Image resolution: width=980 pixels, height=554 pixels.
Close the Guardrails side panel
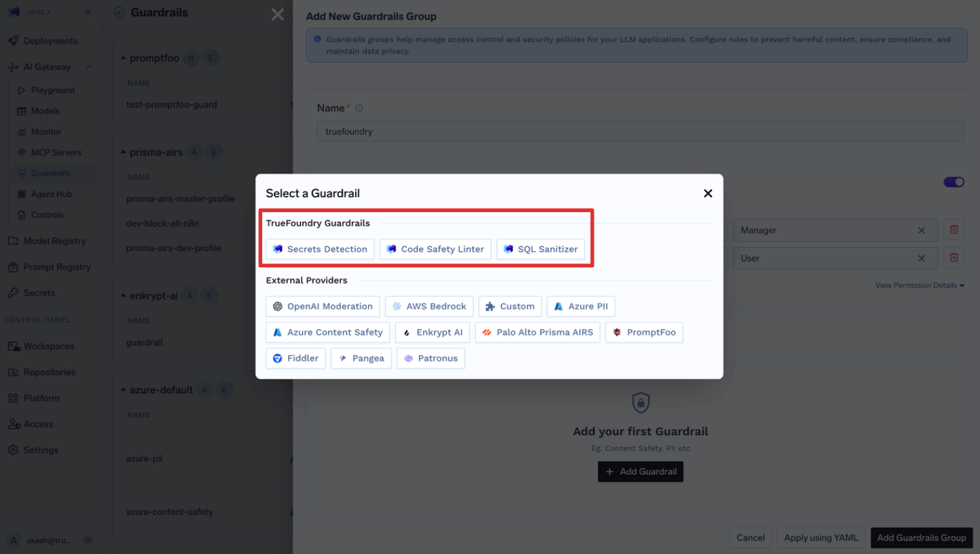(x=278, y=14)
